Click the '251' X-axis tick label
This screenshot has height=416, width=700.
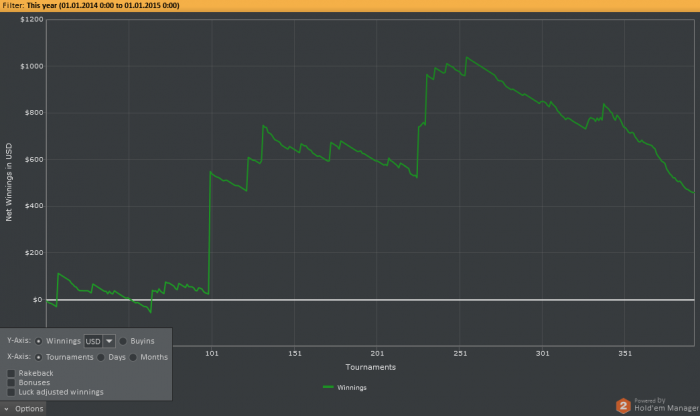(x=460, y=354)
